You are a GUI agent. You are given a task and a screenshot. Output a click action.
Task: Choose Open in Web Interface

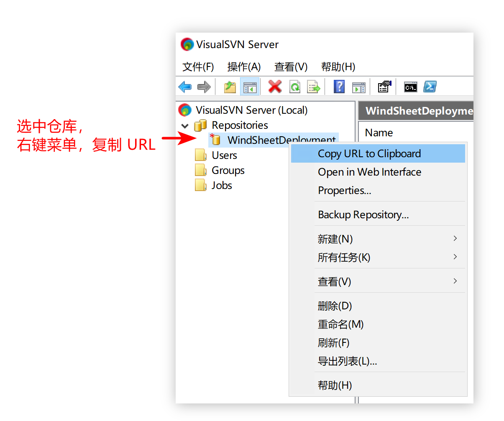pyautogui.click(x=378, y=172)
